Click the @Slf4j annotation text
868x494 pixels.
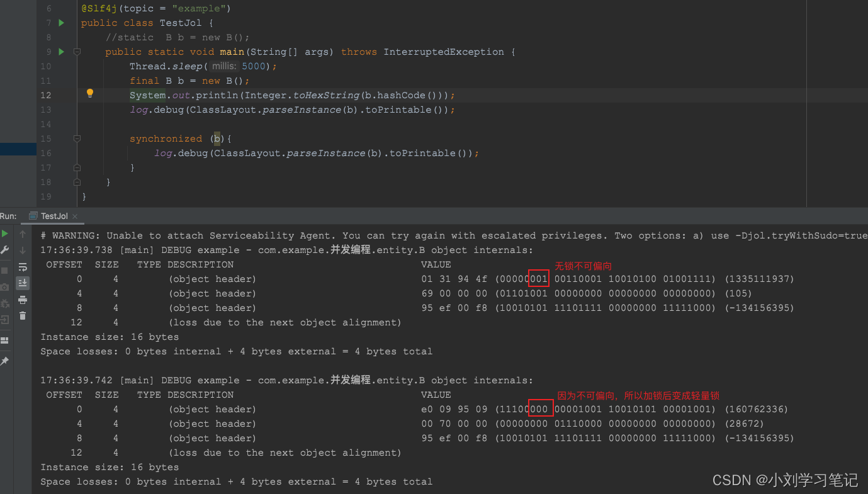point(99,9)
